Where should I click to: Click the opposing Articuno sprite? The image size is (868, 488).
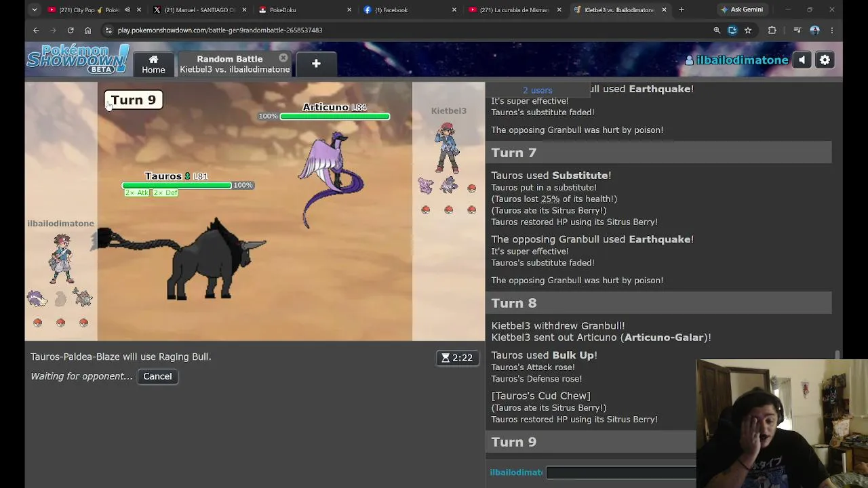tap(331, 180)
